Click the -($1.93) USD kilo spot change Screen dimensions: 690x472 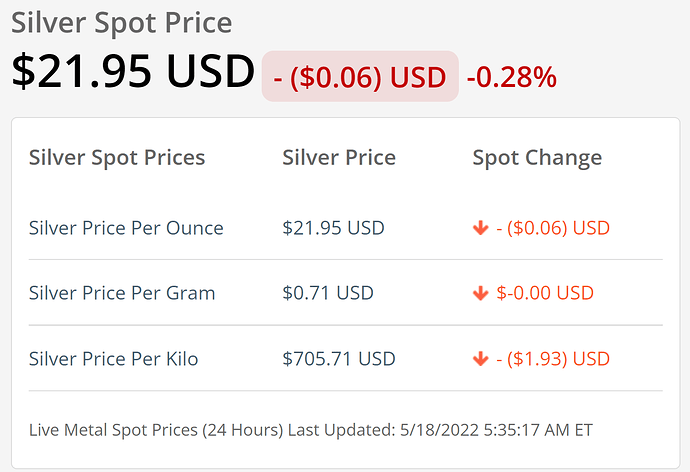tap(553, 359)
